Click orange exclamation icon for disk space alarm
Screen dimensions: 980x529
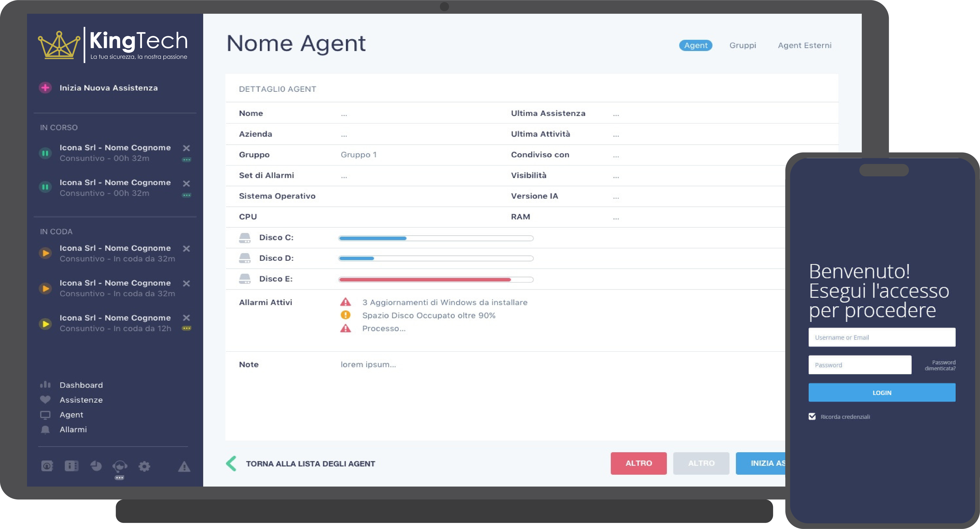(x=345, y=315)
